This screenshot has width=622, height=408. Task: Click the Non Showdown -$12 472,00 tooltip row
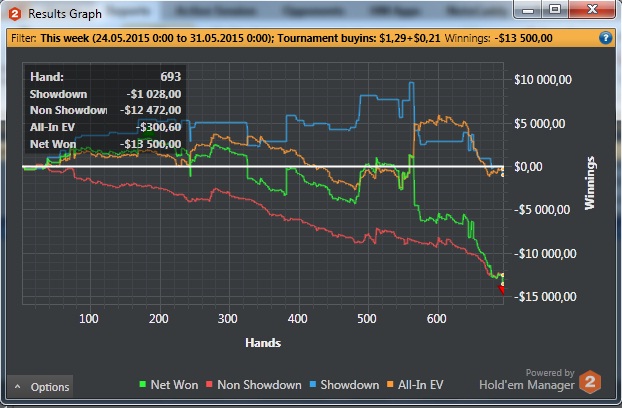click(x=106, y=110)
